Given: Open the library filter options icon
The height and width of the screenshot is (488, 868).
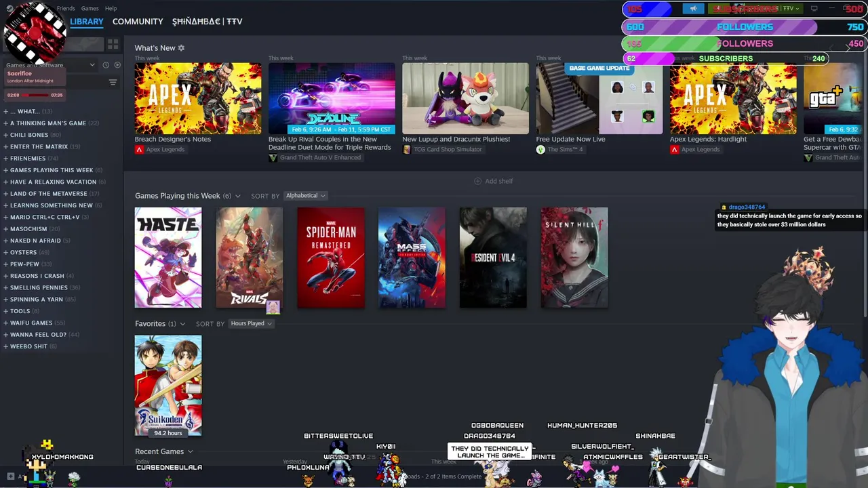Looking at the screenshot, I should [113, 82].
